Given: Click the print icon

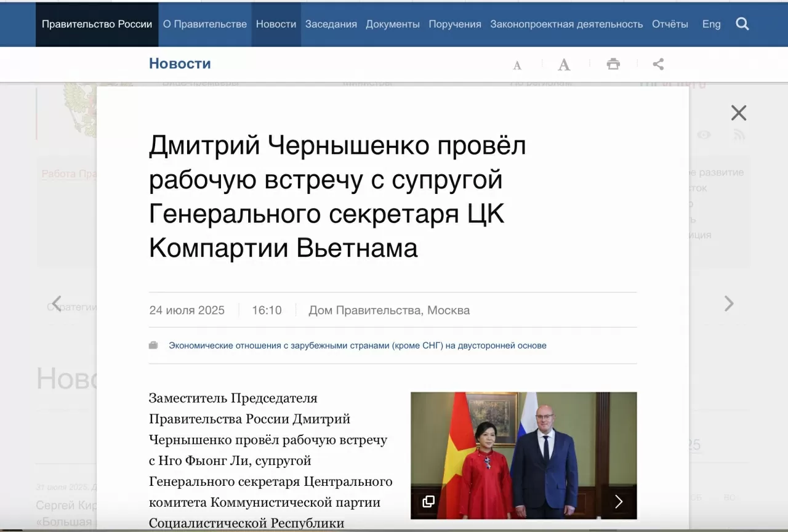Looking at the screenshot, I should pyautogui.click(x=613, y=64).
